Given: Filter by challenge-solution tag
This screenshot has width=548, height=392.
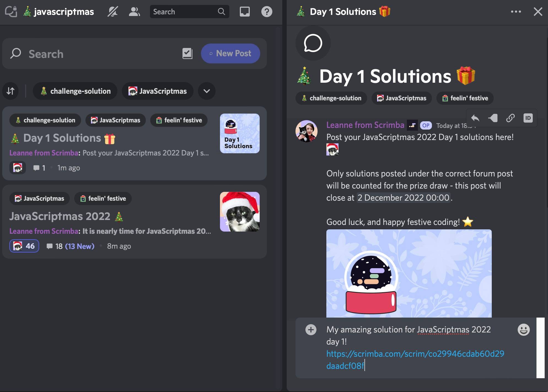Looking at the screenshot, I should [x=75, y=91].
